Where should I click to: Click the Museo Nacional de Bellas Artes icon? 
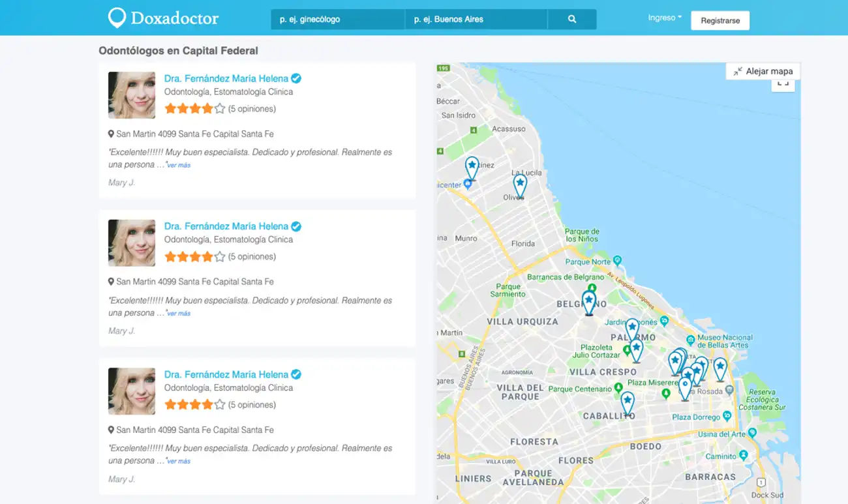click(x=691, y=340)
